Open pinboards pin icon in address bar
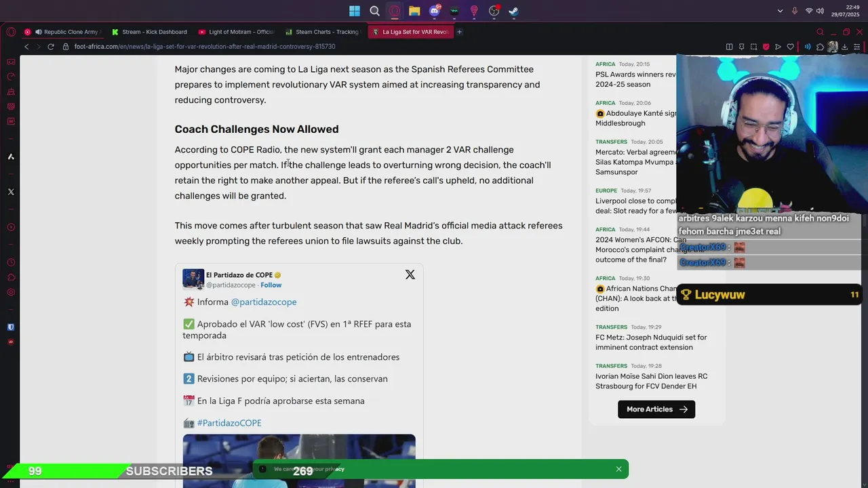The width and height of the screenshot is (868, 488). tap(741, 47)
